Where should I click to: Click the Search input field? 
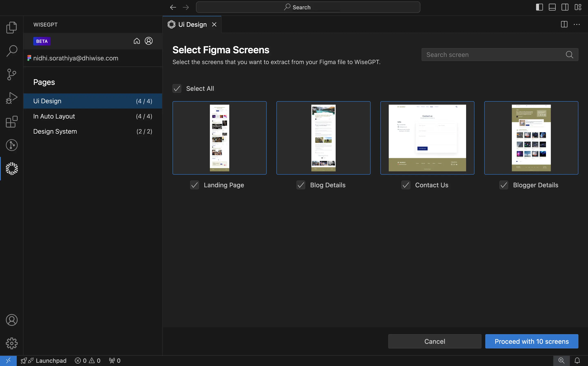pyautogui.click(x=499, y=54)
